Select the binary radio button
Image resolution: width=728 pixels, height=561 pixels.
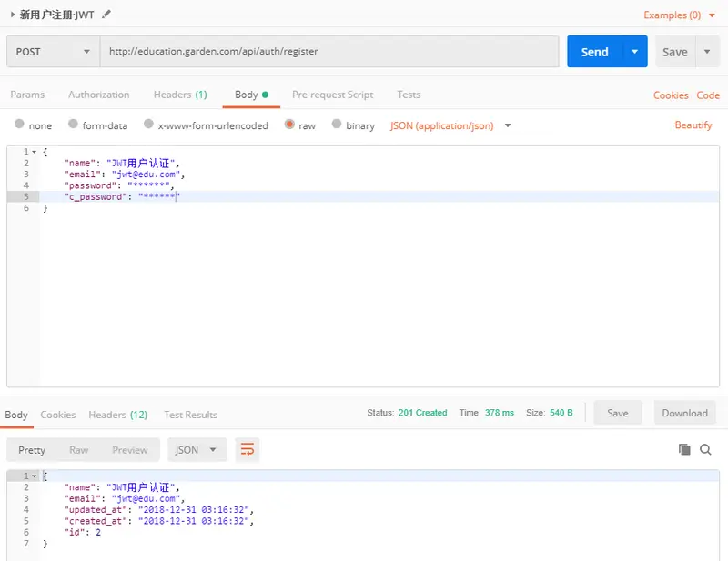pyautogui.click(x=337, y=124)
